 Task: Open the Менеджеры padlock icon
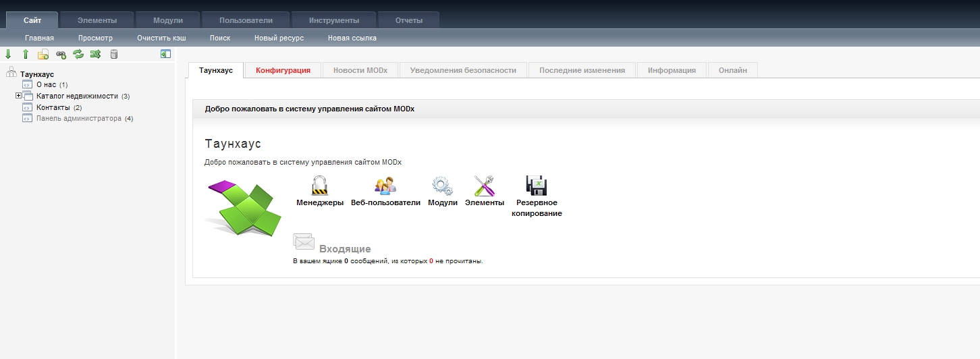point(319,186)
